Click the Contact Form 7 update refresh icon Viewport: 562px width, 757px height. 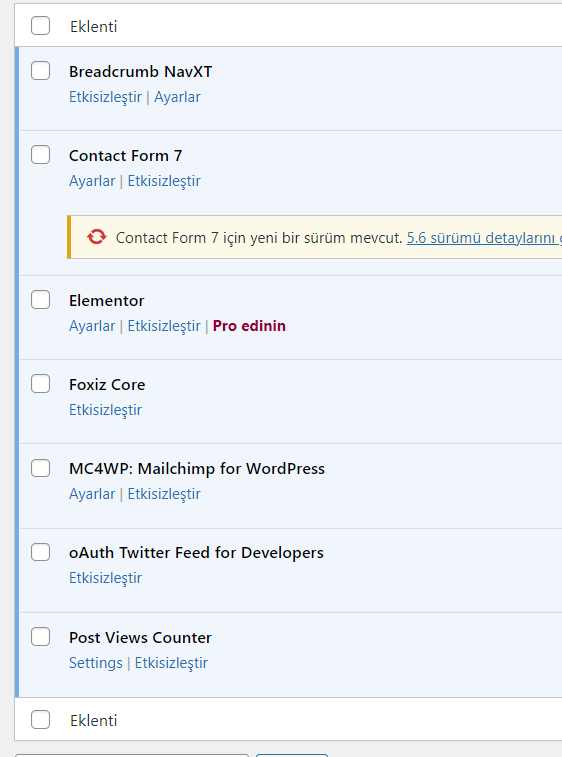pyautogui.click(x=97, y=237)
